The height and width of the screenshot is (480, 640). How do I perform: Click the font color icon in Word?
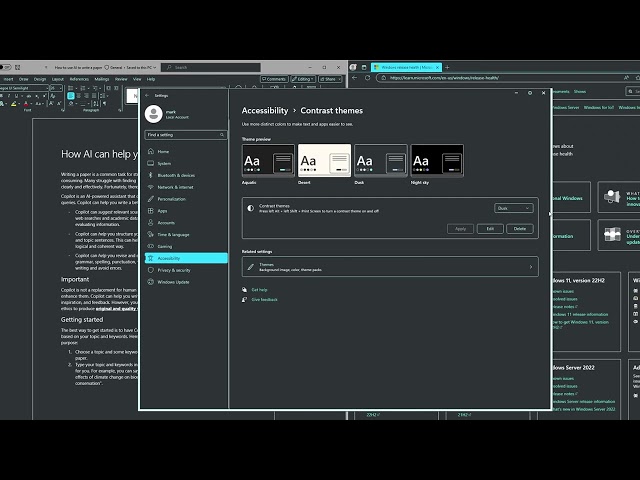click(x=26, y=104)
